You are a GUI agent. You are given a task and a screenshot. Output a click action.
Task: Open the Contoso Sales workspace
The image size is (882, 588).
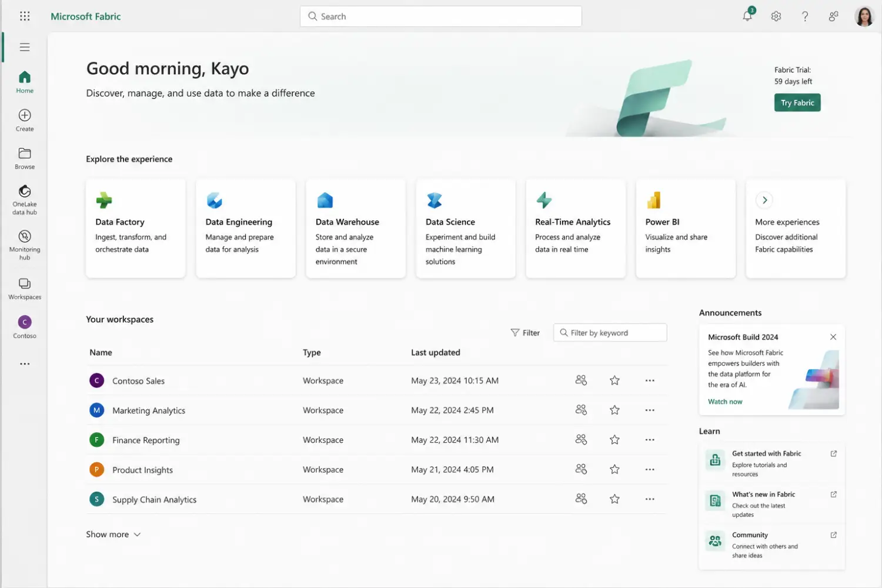coord(138,381)
